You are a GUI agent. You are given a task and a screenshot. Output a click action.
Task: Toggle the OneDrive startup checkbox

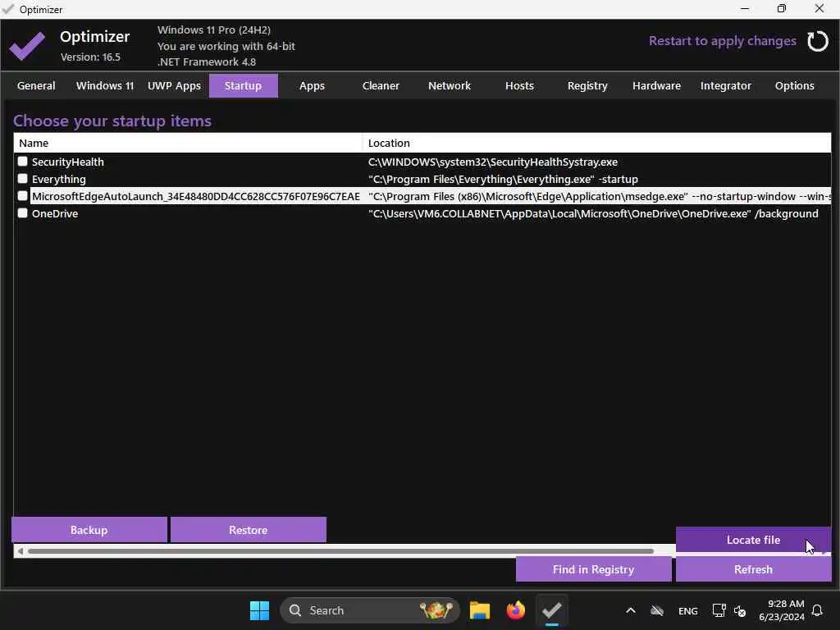click(22, 212)
